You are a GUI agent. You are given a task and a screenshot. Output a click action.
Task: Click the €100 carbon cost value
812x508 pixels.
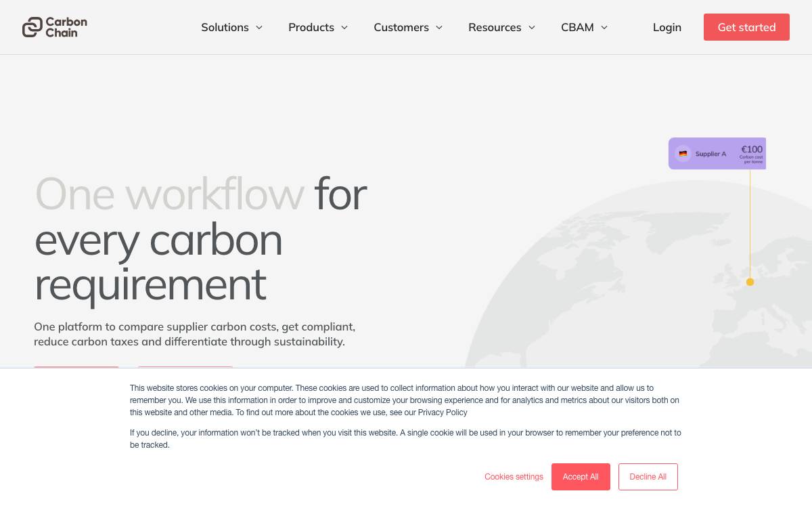[752, 150]
